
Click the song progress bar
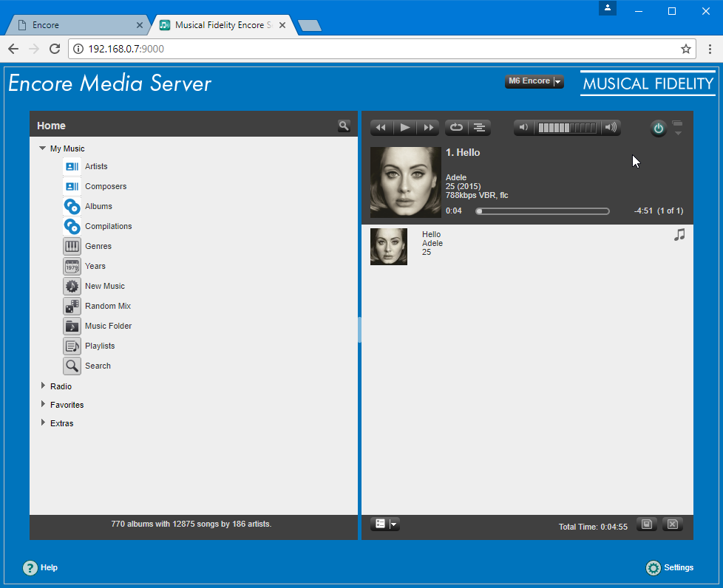[543, 211]
